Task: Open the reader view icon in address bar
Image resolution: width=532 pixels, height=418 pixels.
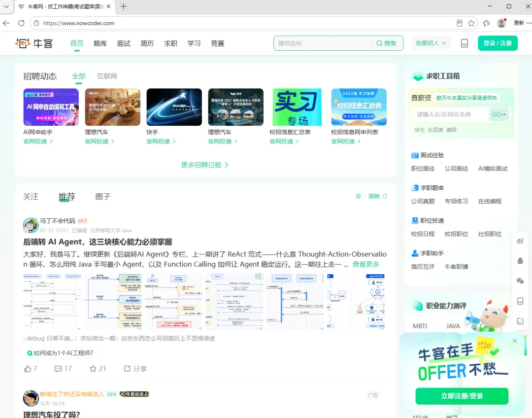Action: click(x=460, y=23)
